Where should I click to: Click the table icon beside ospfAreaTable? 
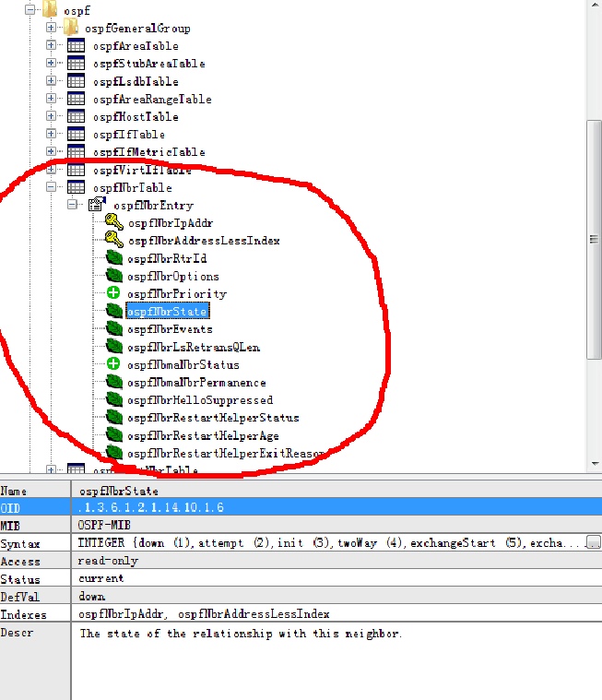[x=76, y=46]
